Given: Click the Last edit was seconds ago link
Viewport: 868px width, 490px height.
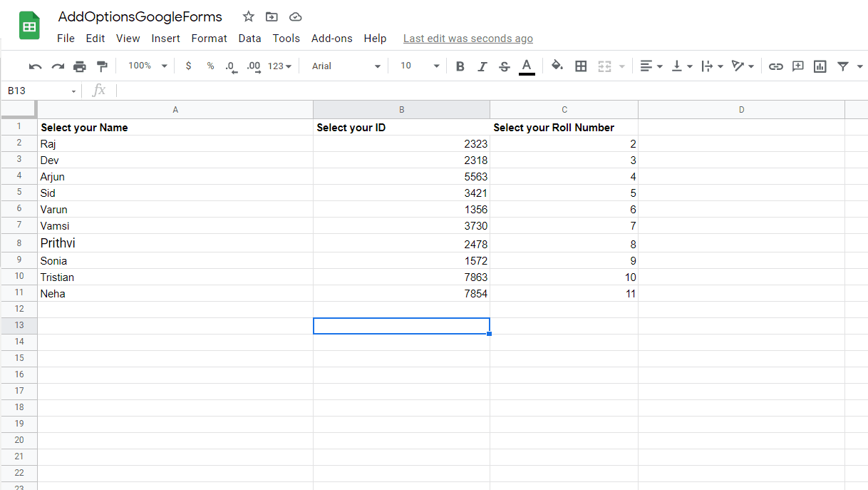Looking at the screenshot, I should [x=468, y=39].
